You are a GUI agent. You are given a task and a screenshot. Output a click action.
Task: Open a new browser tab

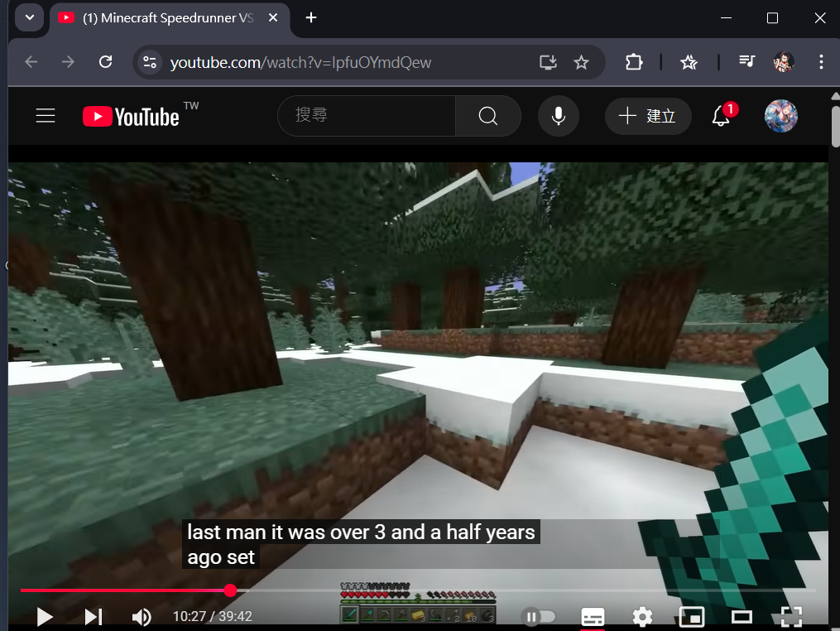(310, 17)
